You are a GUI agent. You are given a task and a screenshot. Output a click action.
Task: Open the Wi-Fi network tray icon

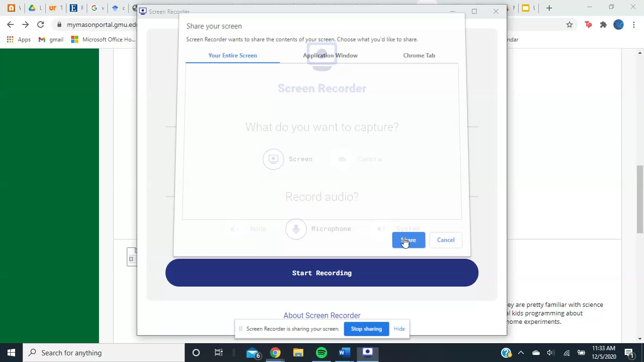tap(567, 353)
